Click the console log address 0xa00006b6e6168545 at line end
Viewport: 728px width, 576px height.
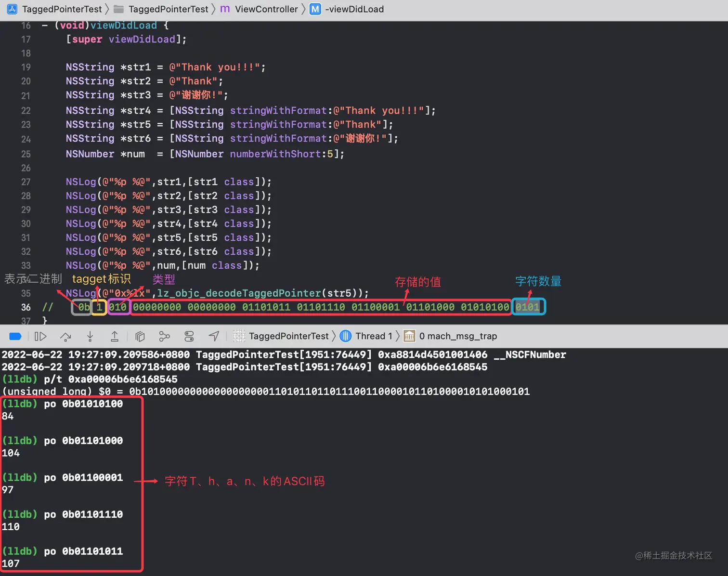click(432, 367)
